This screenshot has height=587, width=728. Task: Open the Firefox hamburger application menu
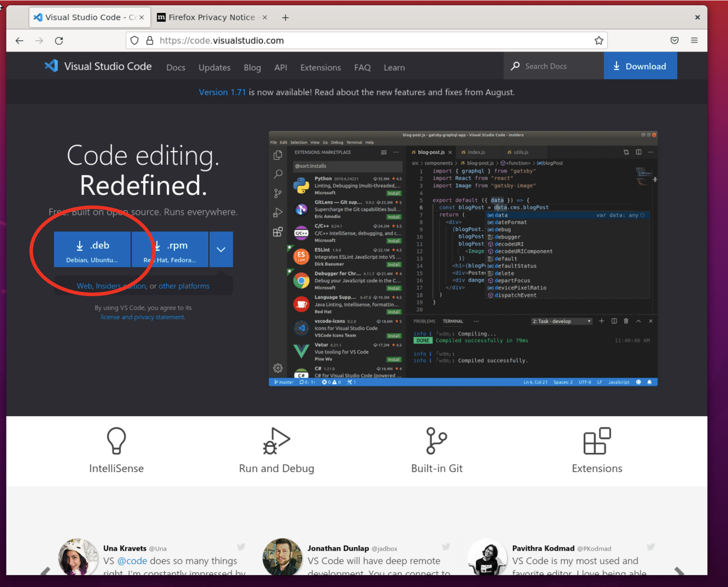pos(694,40)
